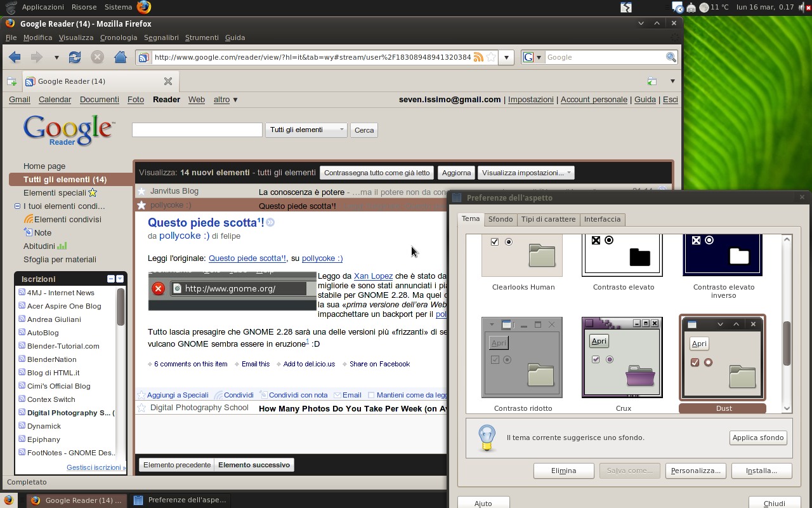Reload the page with the refresh icon
The height and width of the screenshot is (508, 812).
75,57
